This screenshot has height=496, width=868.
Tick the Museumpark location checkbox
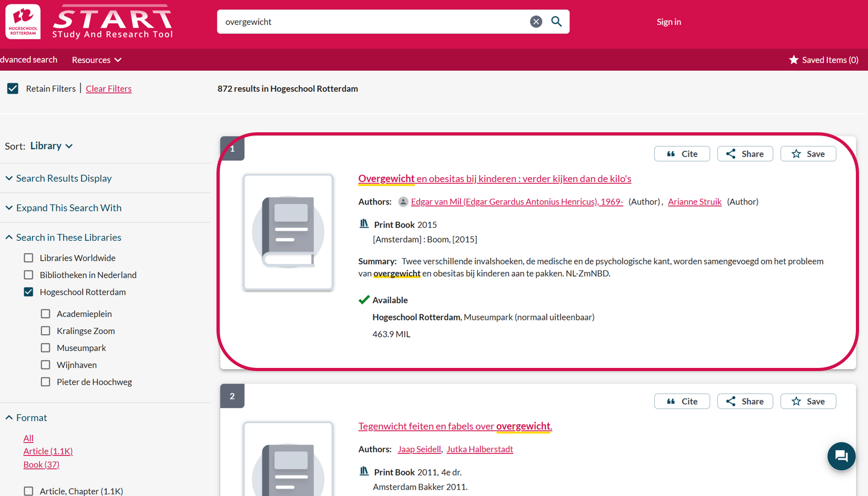coord(46,348)
